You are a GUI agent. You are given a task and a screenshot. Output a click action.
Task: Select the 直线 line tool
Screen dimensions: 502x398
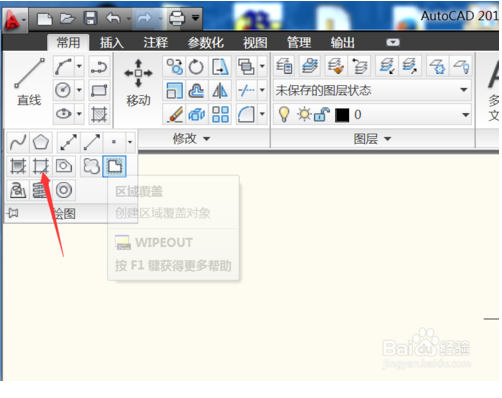click(29, 82)
